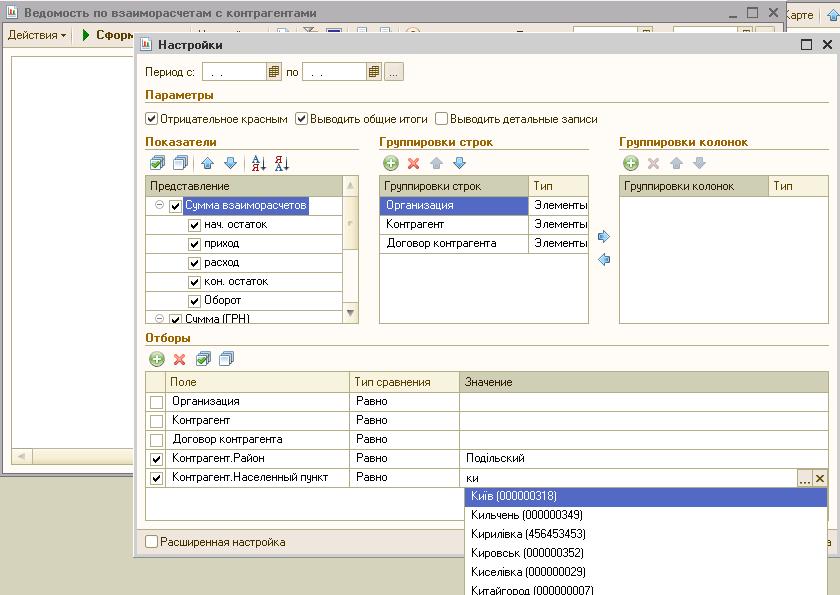
Task: Add a new filter in Отборы
Action: coord(156,359)
